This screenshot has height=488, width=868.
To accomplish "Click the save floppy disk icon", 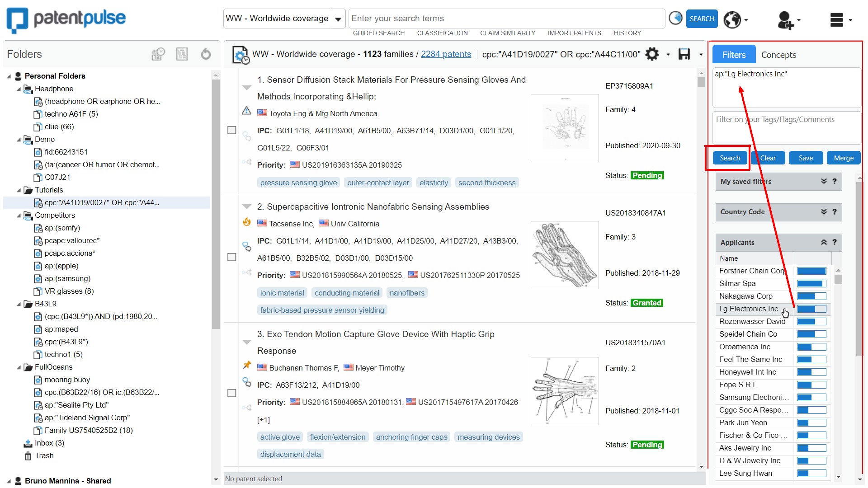I will click(x=684, y=54).
